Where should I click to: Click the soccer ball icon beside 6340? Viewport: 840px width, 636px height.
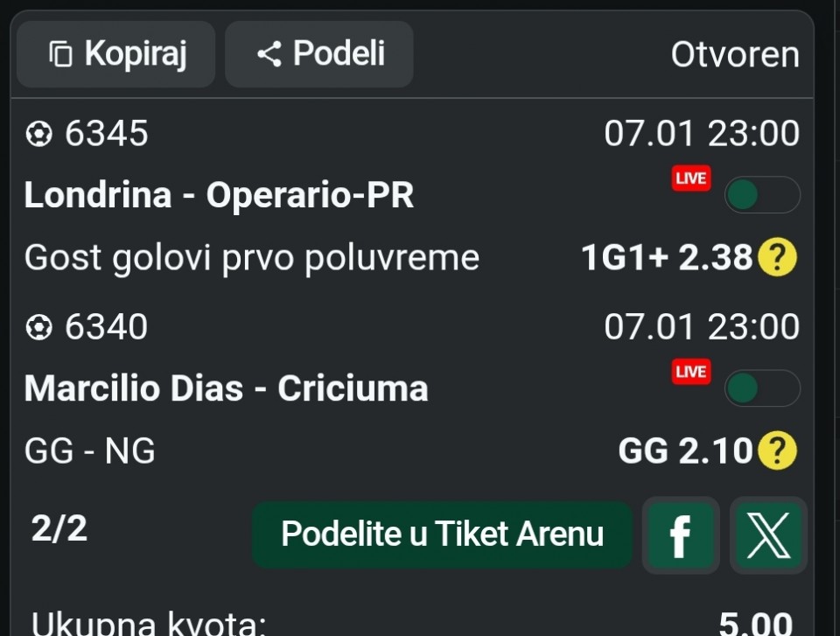(38, 327)
